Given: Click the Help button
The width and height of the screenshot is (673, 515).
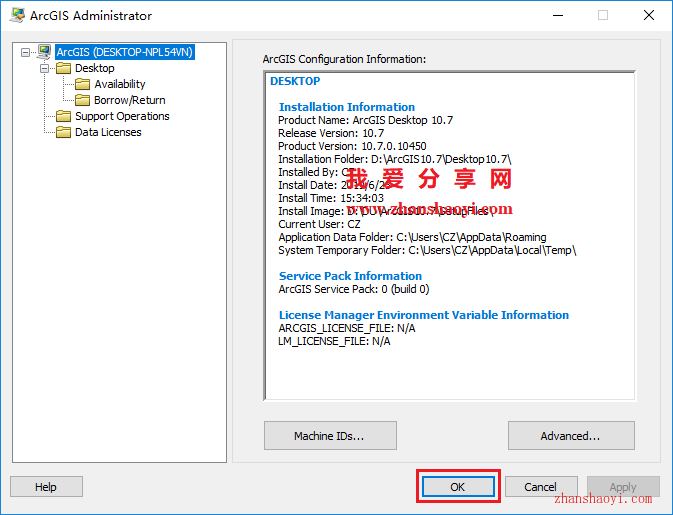Looking at the screenshot, I should [x=46, y=487].
